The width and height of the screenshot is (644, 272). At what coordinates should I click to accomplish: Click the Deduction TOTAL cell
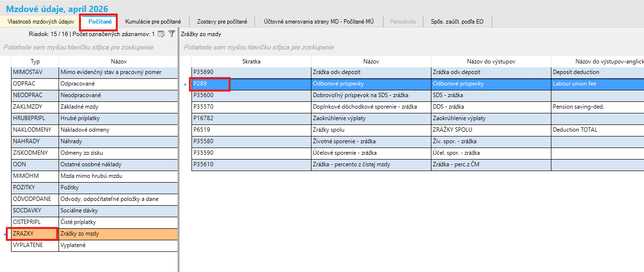tap(598, 130)
